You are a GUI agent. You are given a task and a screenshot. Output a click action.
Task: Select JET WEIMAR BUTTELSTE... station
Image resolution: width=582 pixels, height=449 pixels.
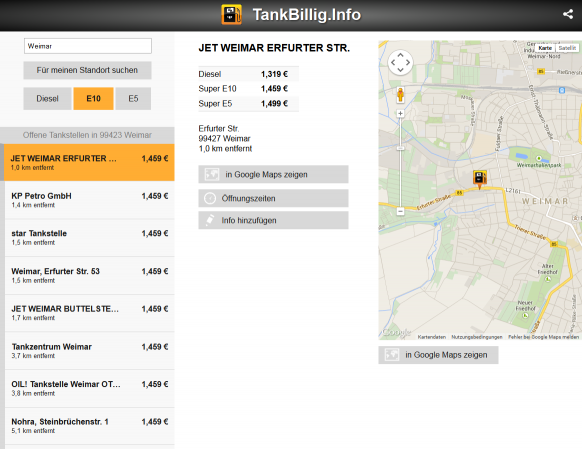(x=89, y=313)
